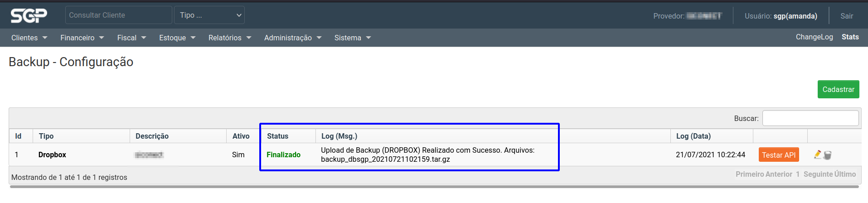Screen dimensions: 868x203
Task: Click the trash delete icon for Dropbox
Action: 828,155
